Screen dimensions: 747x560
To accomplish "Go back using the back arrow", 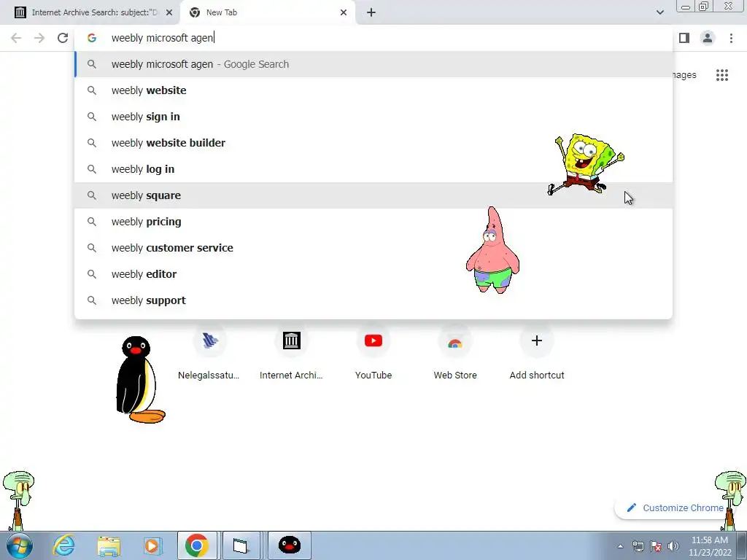I will click(x=16, y=38).
